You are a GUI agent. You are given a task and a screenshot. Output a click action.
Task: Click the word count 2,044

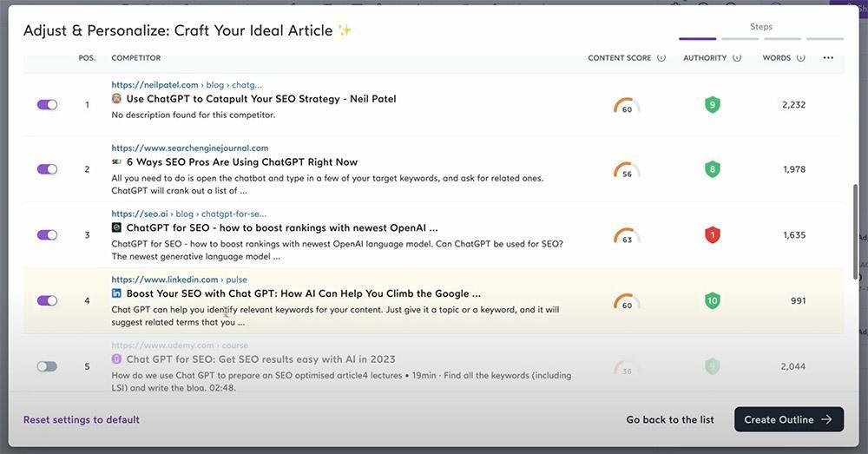tap(793, 366)
